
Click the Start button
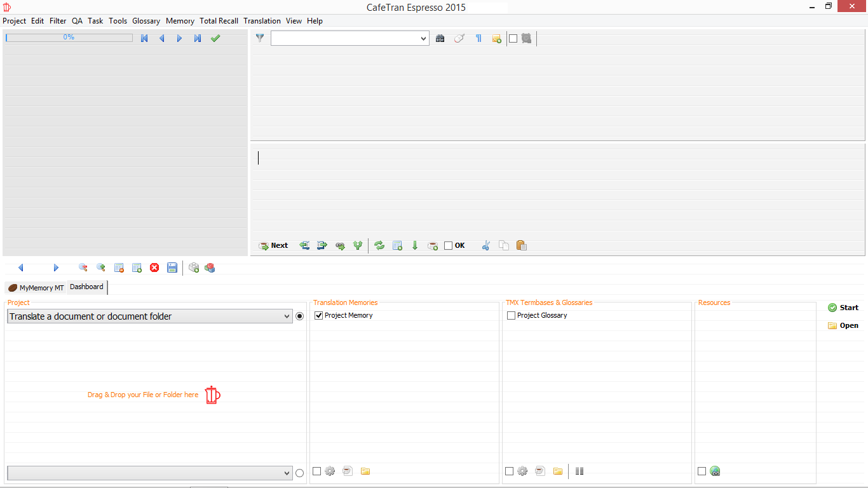[843, 308]
